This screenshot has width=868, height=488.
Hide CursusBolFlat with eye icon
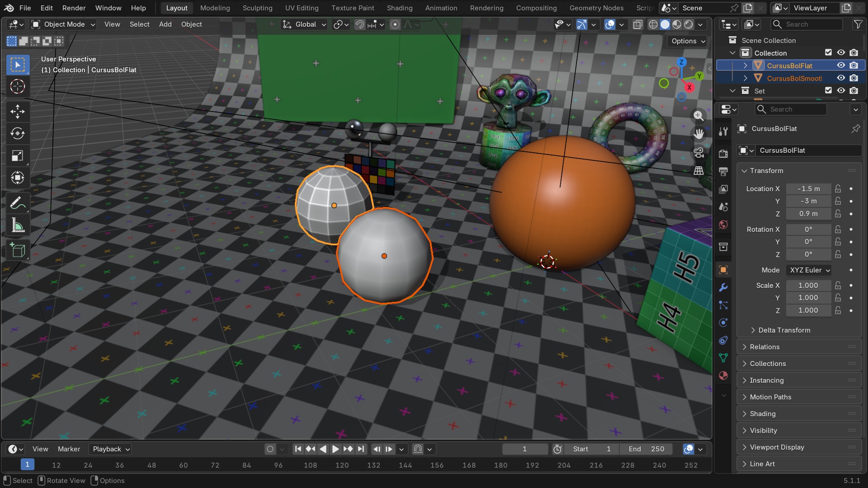pyautogui.click(x=841, y=66)
